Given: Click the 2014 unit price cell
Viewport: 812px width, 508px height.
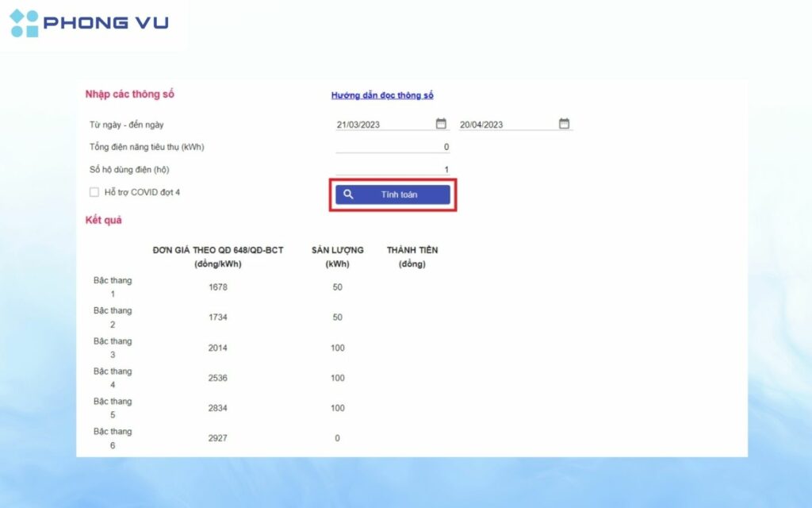Looking at the screenshot, I should click(x=217, y=348).
